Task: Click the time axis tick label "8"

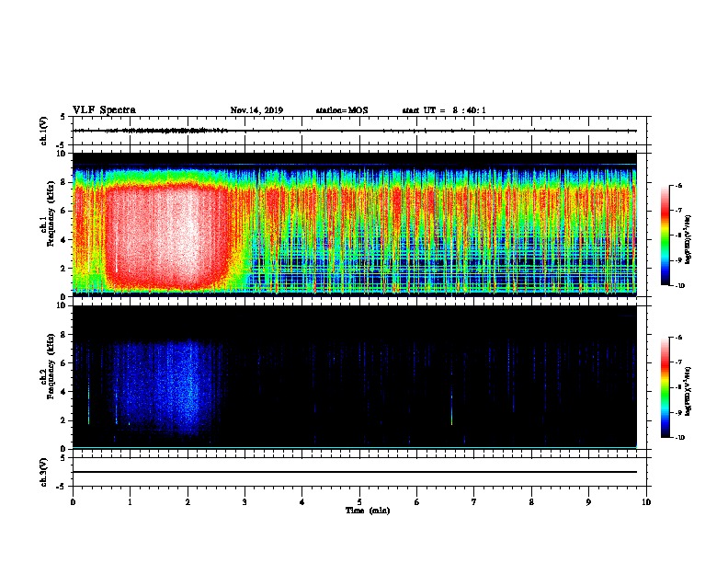Action: pyautogui.click(x=531, y=502)
